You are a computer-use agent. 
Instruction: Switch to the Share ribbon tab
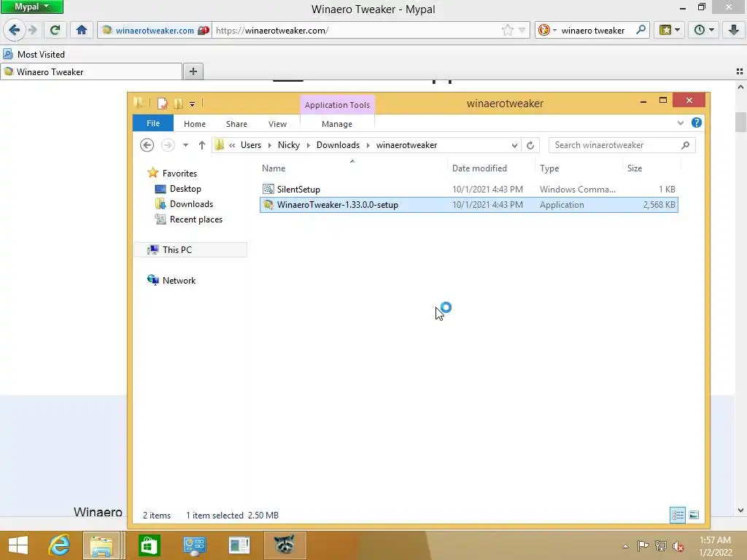click(236, 124)
